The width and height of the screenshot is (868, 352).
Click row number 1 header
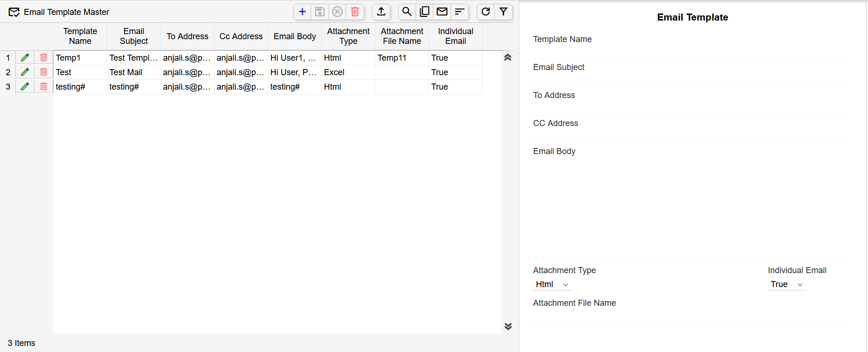[8, 58]
